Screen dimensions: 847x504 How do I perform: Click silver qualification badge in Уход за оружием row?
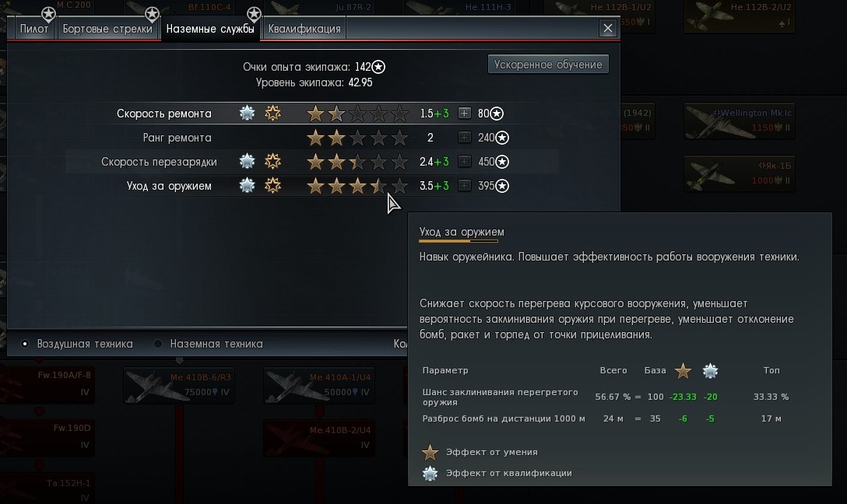(247, 186)
